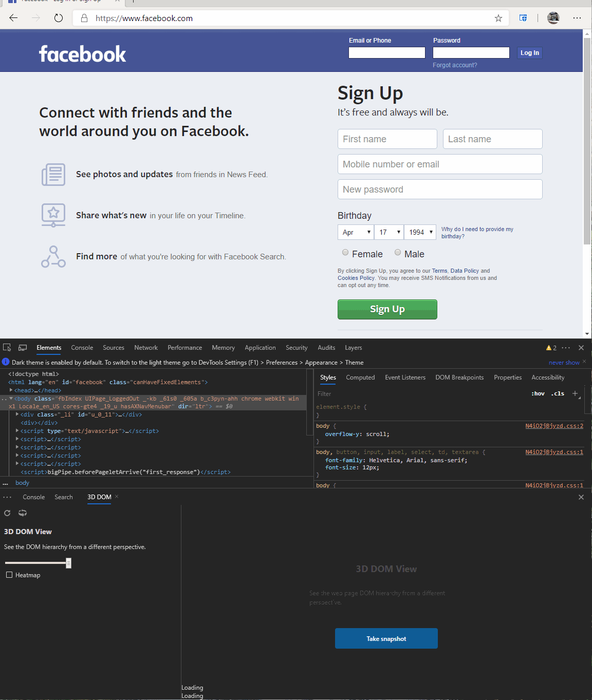Click the drawer more tools ellipsis
This screenshot has width=592, height=700.
point(7,497)
